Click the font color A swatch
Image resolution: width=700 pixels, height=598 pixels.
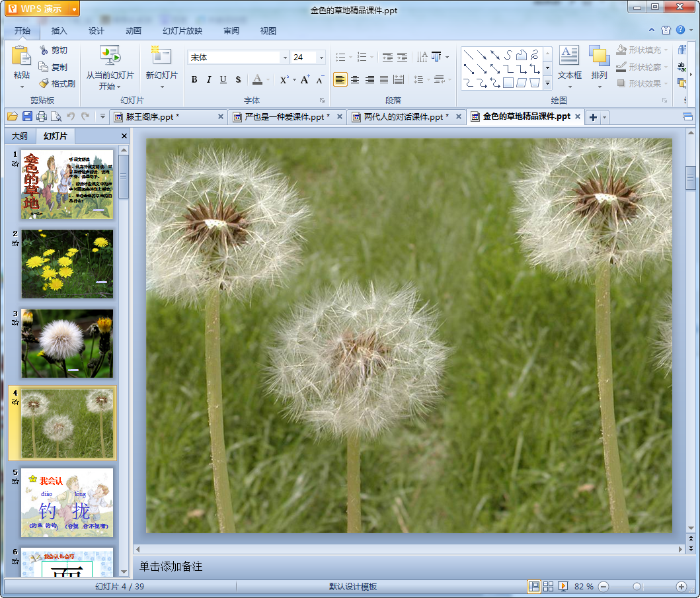click(x=258, y=80)
